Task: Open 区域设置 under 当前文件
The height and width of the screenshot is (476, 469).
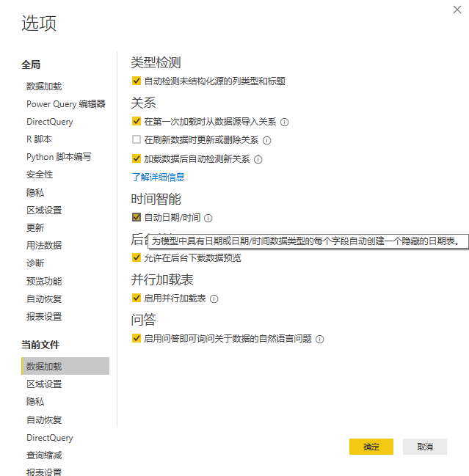Action: 44,384
